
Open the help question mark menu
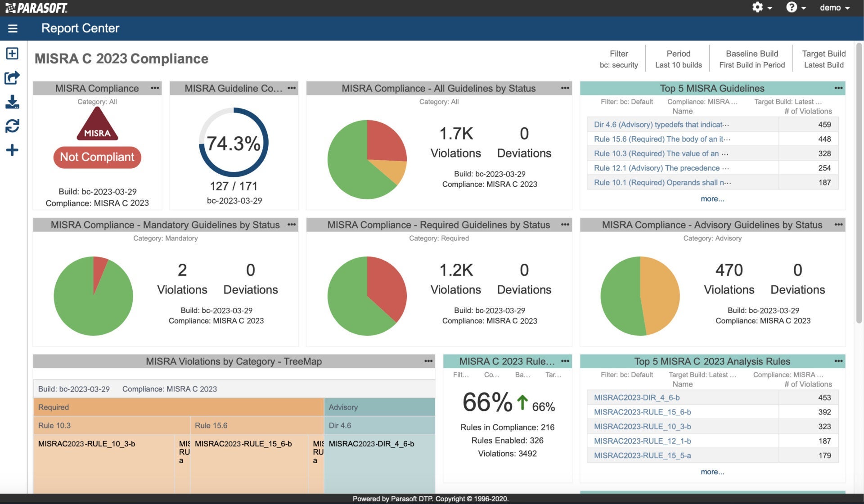(x=796, y=8)
